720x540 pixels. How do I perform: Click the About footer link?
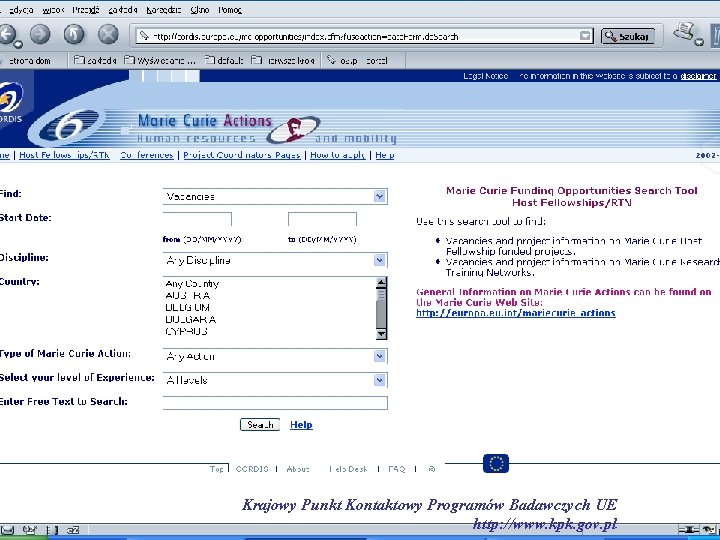[x=298, y=469]
